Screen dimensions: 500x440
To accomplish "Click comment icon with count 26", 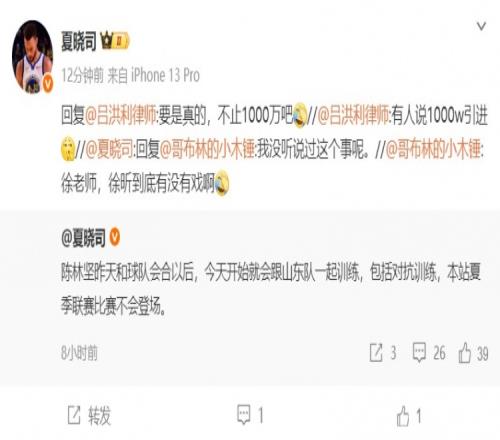I will [x=429, y=353].
